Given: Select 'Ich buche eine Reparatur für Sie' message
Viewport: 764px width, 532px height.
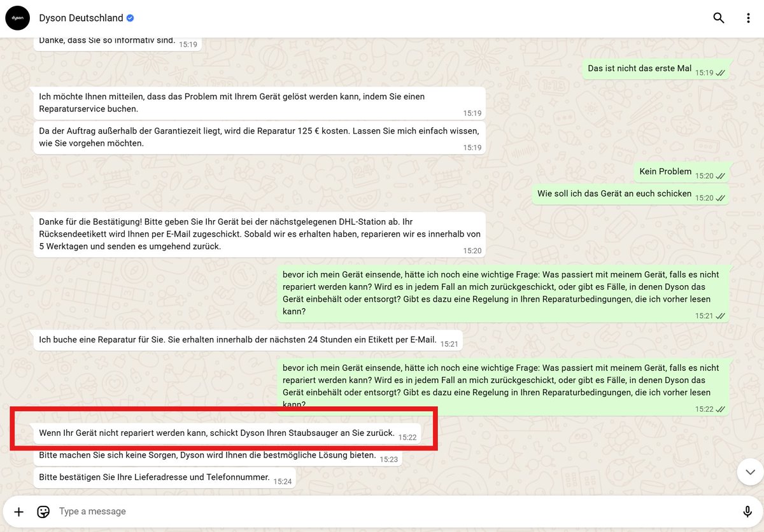Looking at the screenshot, I should (x=248, y=340).
